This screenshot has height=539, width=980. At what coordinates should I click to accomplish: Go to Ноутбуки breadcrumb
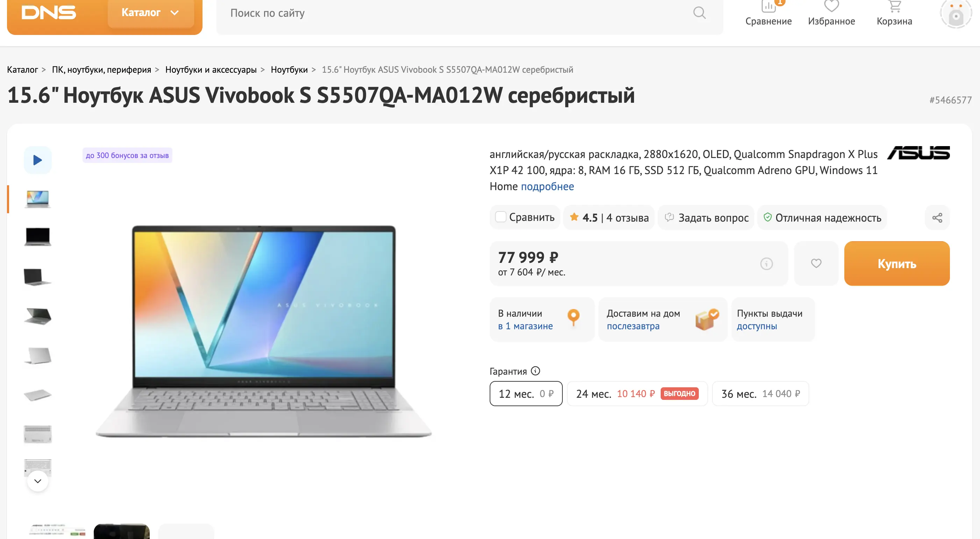[289, 70]
